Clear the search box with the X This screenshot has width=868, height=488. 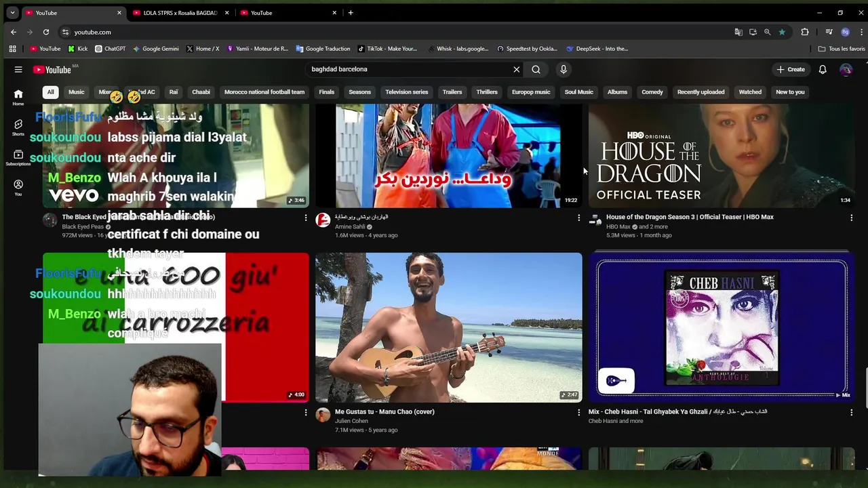click(x=517, y=69)
